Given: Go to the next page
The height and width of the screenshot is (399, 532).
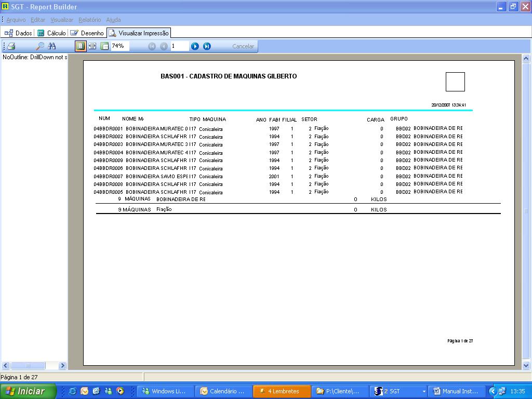Looking at the screenshot, I should coord(195,46).
